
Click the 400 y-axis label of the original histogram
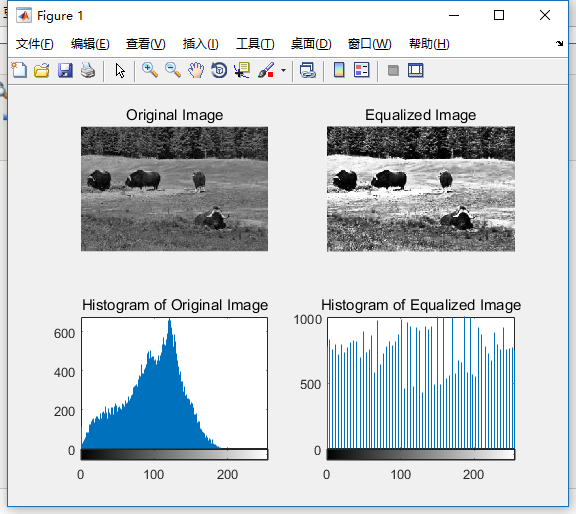tap(64, 373)
